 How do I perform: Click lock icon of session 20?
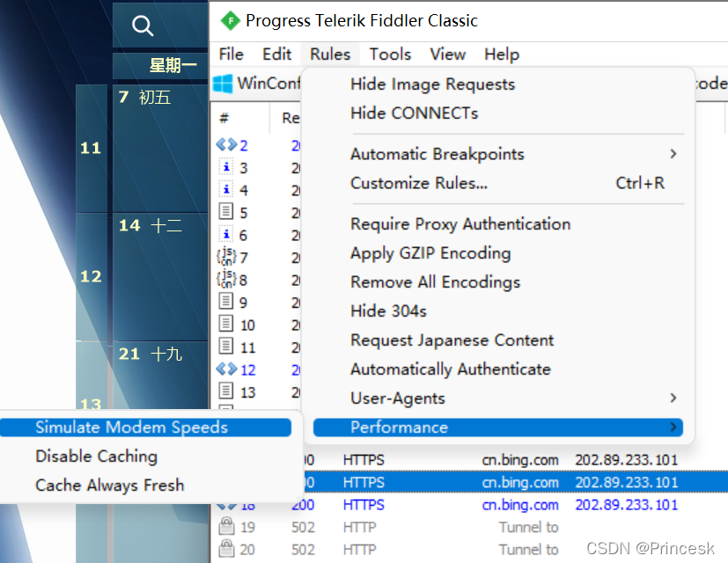click(x=226, y=549)
